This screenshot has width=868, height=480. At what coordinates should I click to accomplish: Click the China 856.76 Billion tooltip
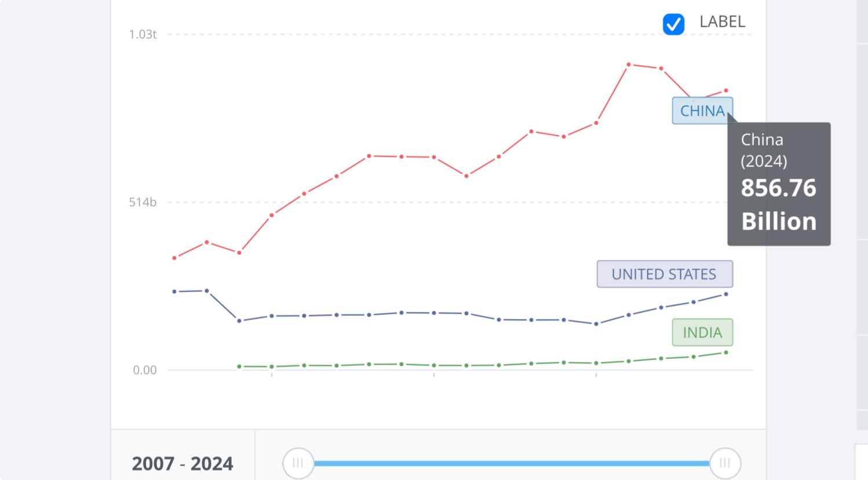click(x=779, y=183)
